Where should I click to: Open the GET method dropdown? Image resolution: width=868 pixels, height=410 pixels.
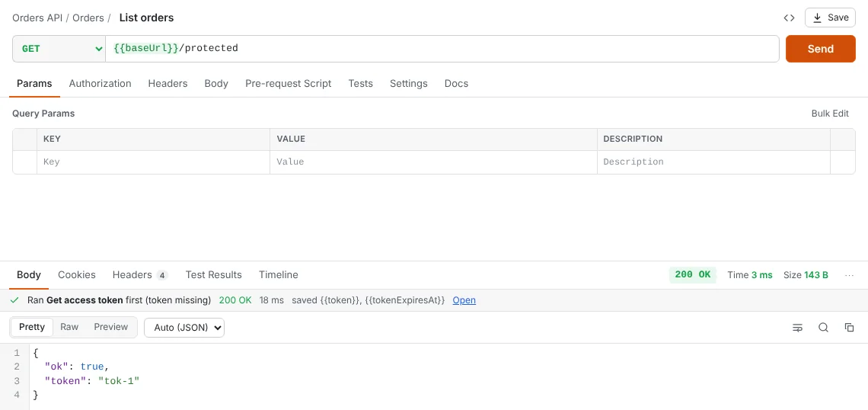(59, 48)
